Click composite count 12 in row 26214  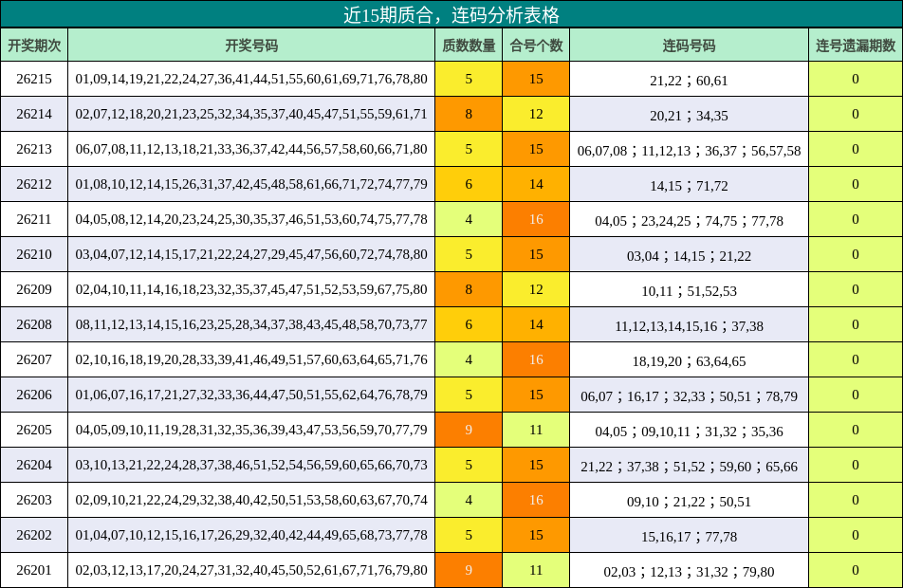(x=536, y=114)
